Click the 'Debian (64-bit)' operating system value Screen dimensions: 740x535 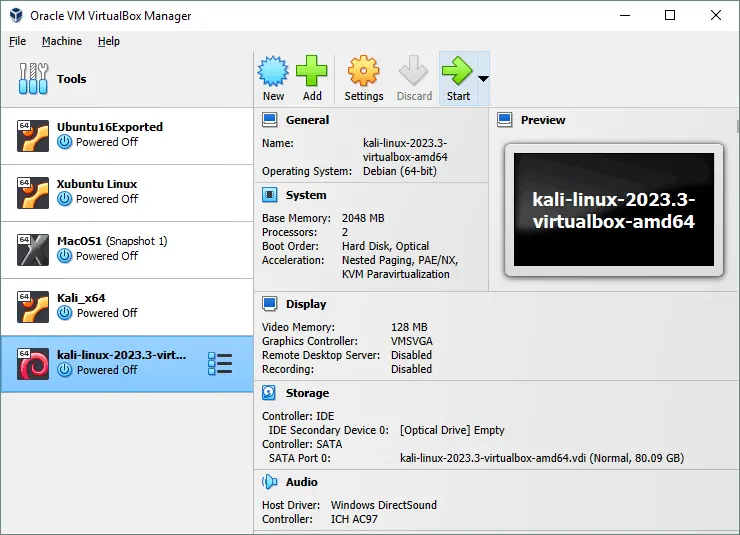(x=399, y=171)
